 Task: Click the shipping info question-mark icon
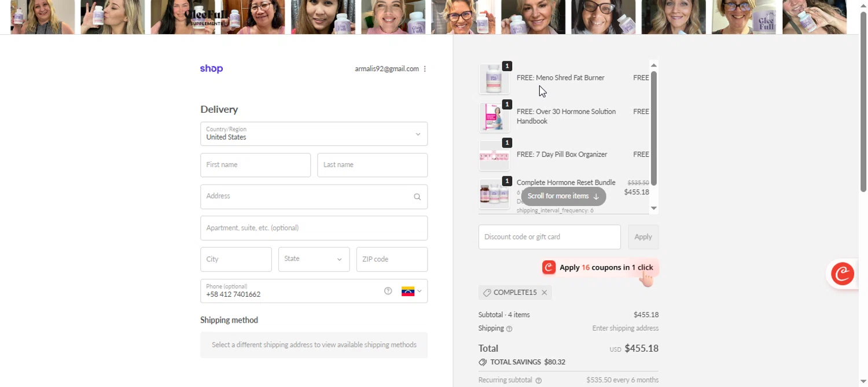[x=509, y=329]
